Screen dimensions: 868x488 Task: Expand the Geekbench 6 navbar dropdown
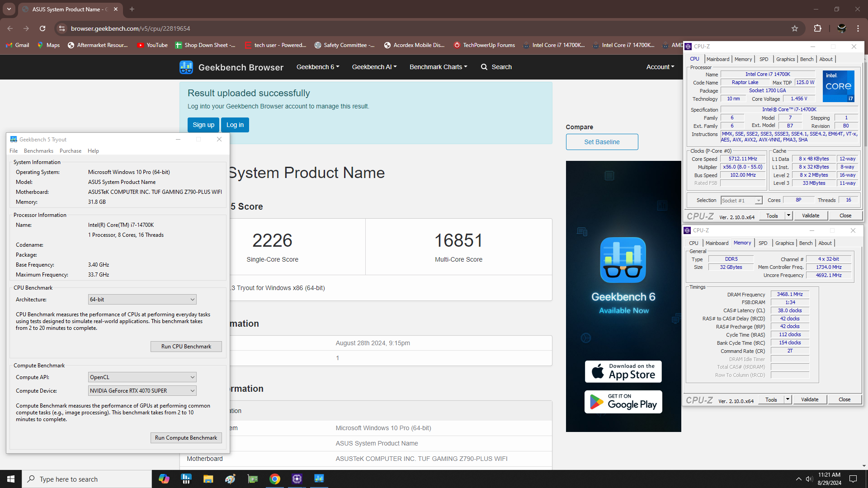coord(318,67)
